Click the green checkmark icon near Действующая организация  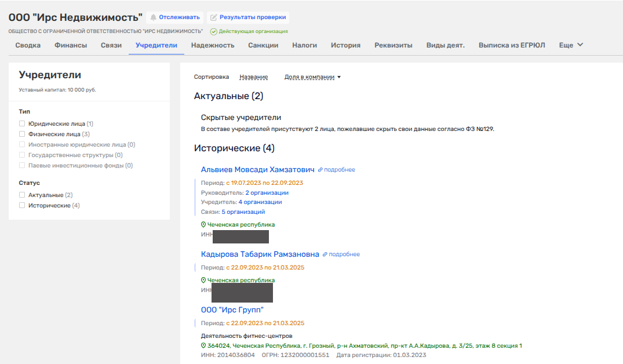click(x=214, y=32)
